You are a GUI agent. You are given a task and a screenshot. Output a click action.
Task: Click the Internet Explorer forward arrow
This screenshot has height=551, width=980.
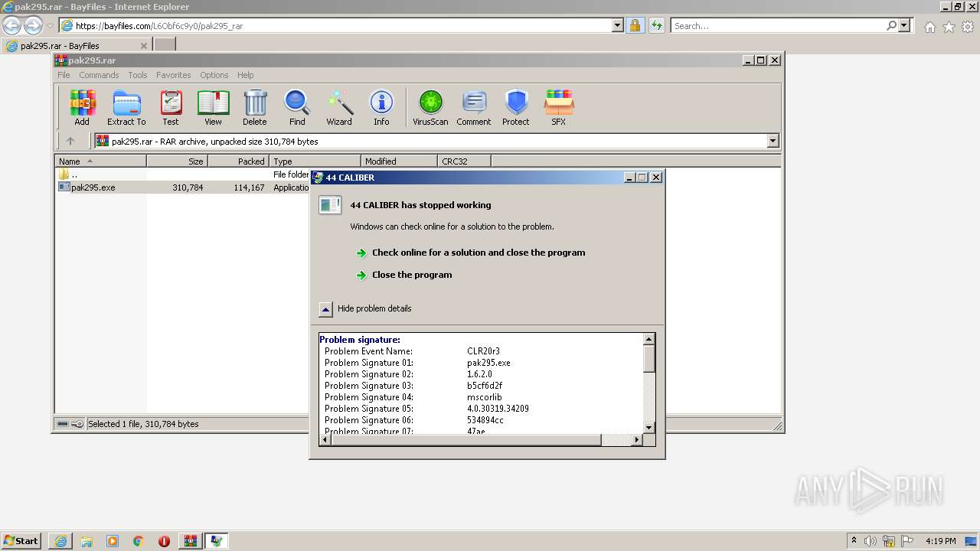[x=33, y=25]
